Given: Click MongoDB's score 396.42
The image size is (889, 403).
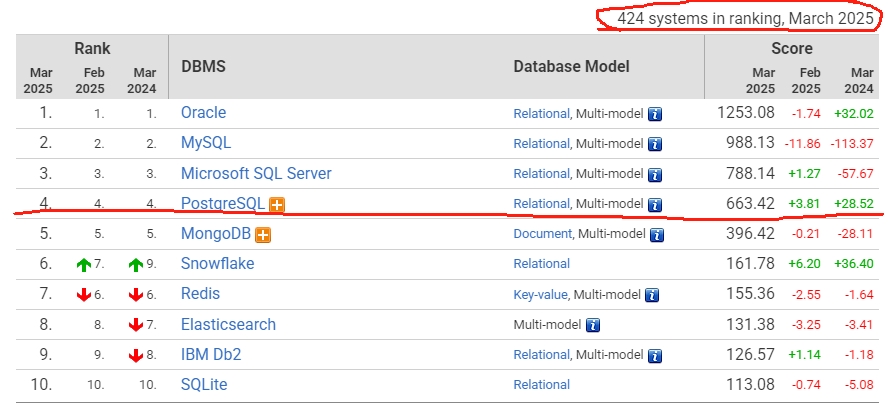Looking at the screenshot, I should pyautogui.click(x=750, y=233).
